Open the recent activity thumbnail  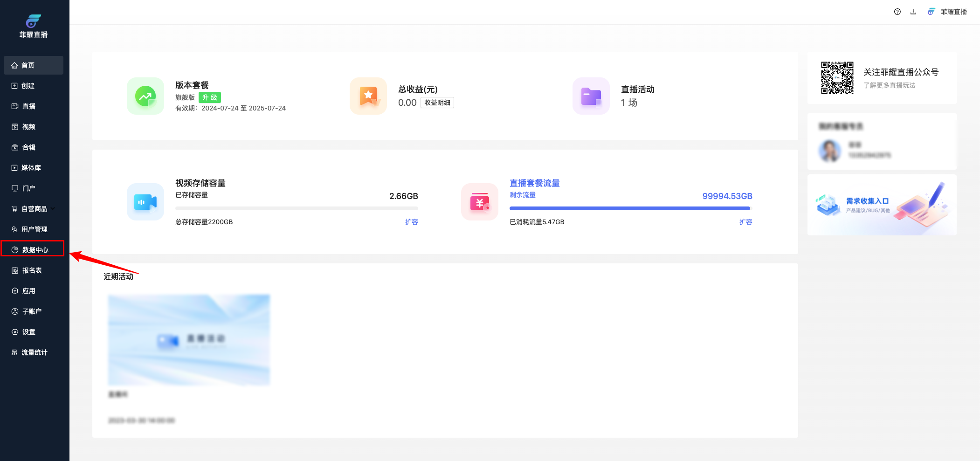[x=189, y=340]
